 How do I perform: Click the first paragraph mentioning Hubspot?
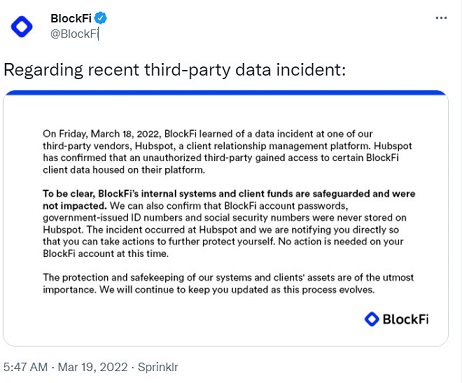click(x=227, y=152)
